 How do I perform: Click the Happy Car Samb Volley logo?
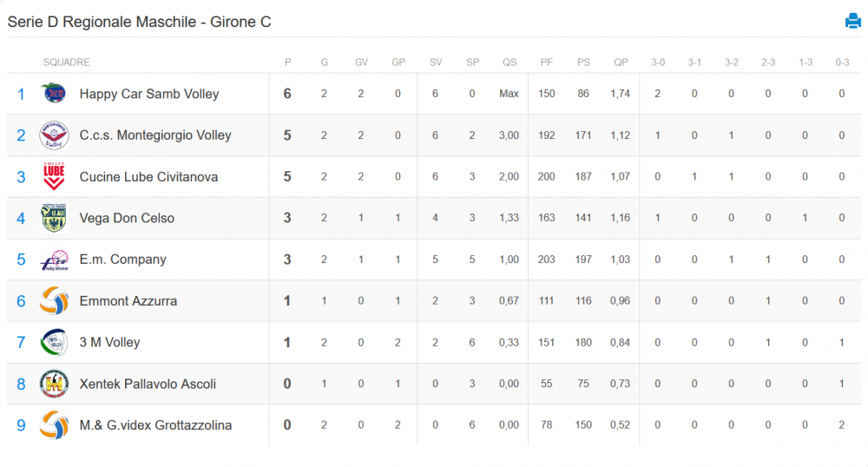click(54, 93)
